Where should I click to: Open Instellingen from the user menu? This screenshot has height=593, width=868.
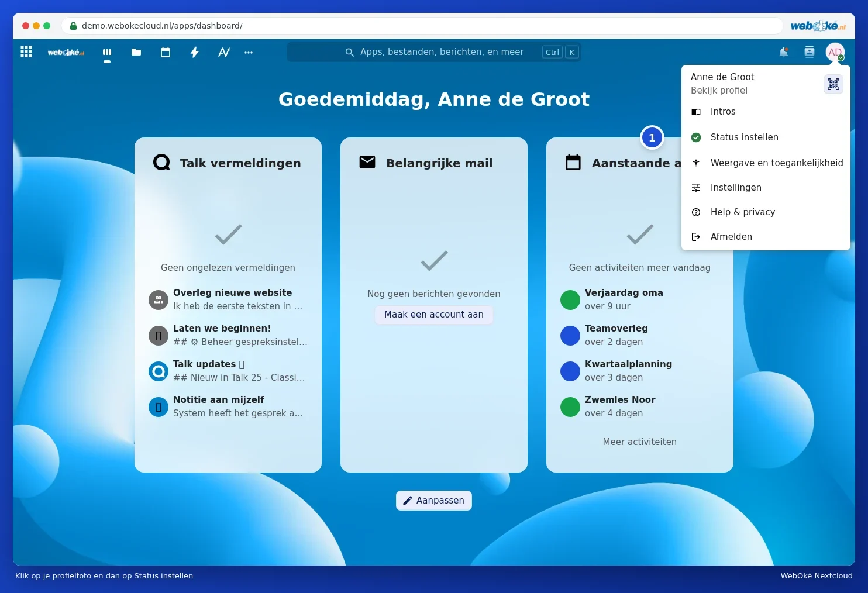(766, 188)
